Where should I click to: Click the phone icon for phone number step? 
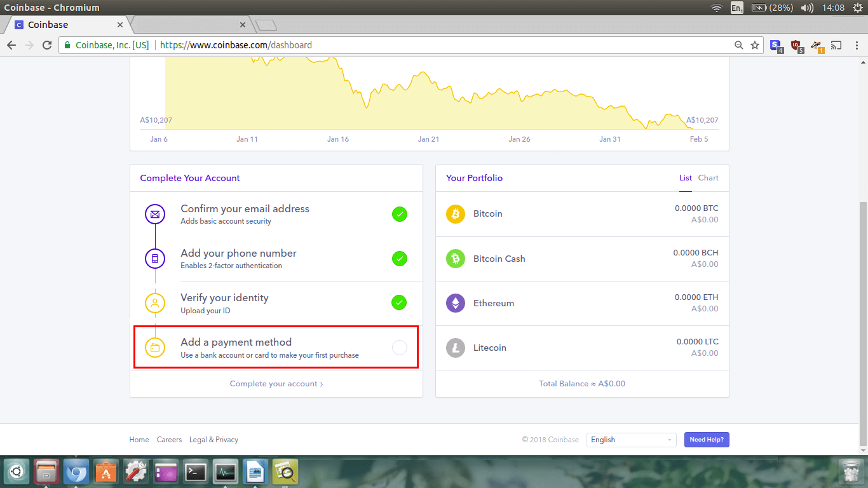tap(155, 259)
